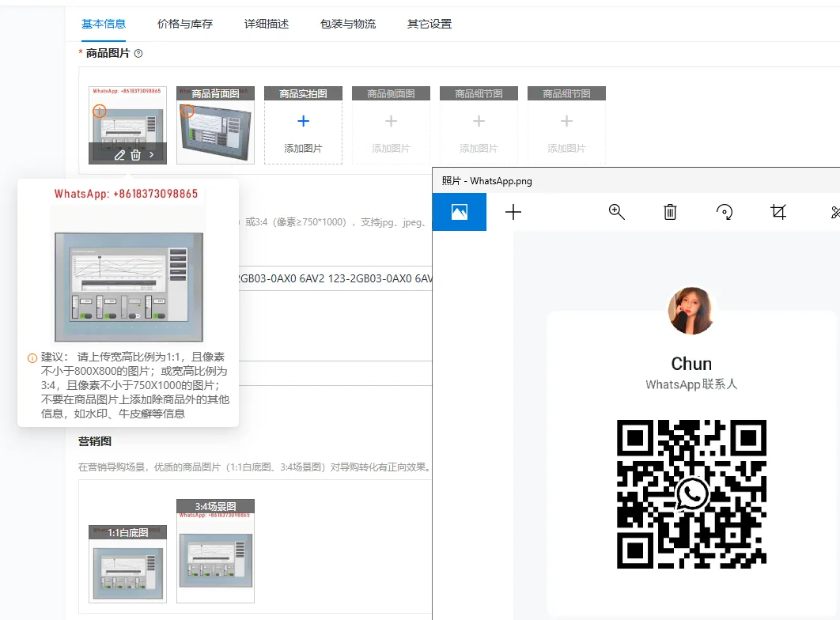Viewport: 840px width, 620px height.
Task: Click the 建议 info icon in the preview popup
Action: coord(32,358)
